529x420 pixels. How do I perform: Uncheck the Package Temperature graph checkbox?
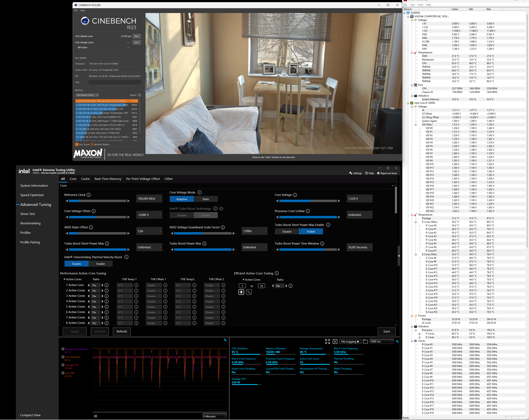[63, 349]
